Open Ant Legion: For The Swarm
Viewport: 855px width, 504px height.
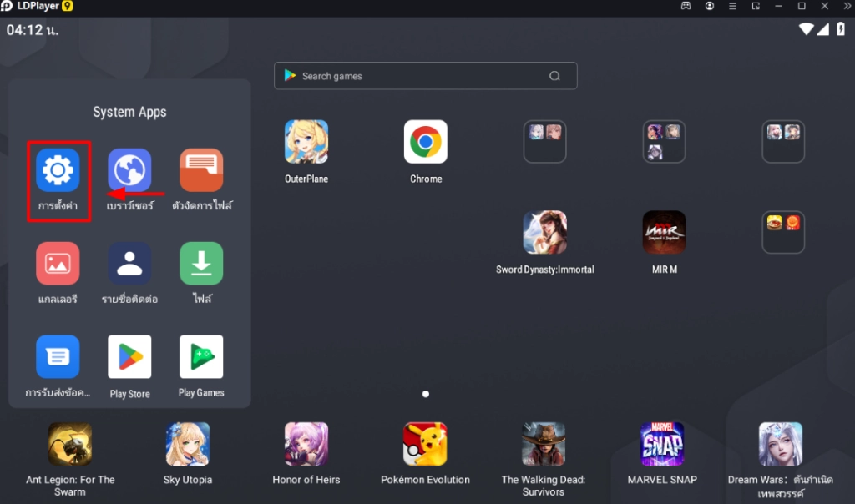point(70,444)
